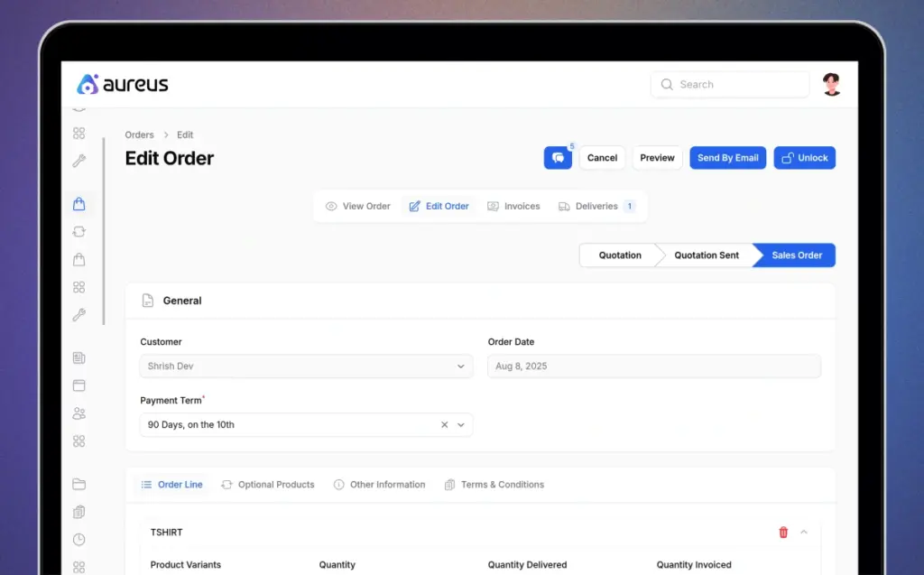Expand the Payment Term dropdown arrow
Screen dimensions: 924x575
461,424
